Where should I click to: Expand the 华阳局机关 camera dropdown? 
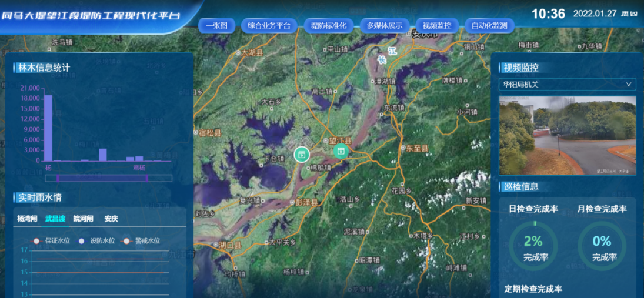567,85
